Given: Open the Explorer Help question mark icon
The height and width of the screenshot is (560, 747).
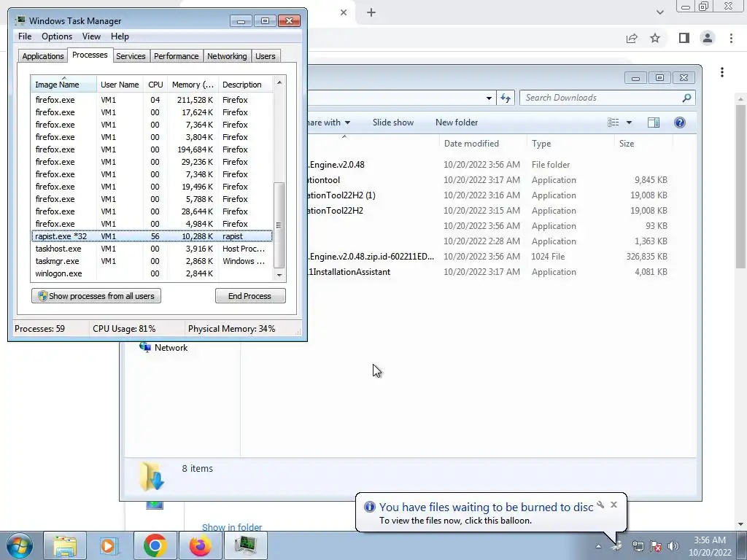Looking at the screenshot, I should (x=680, y=122).
